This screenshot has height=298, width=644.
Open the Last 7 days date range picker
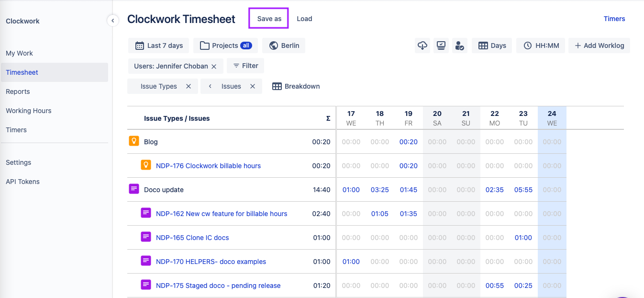[x=159, y=46]
